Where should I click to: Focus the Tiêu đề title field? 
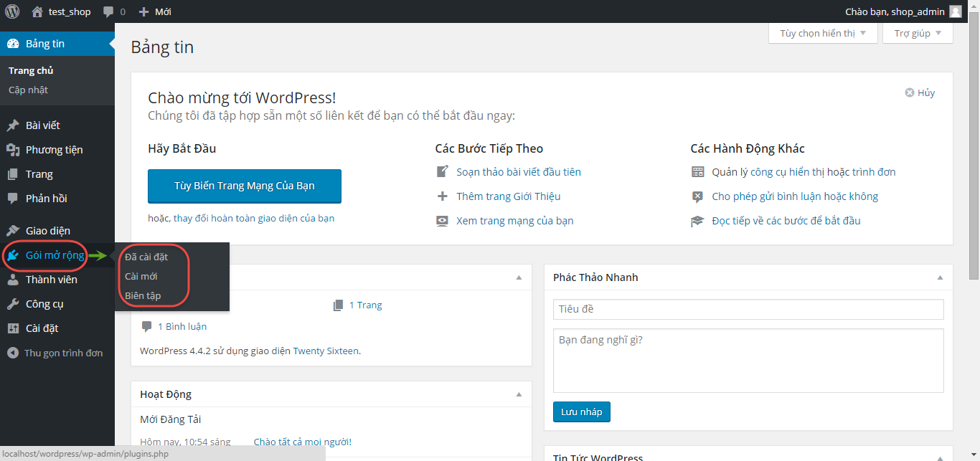748,309
